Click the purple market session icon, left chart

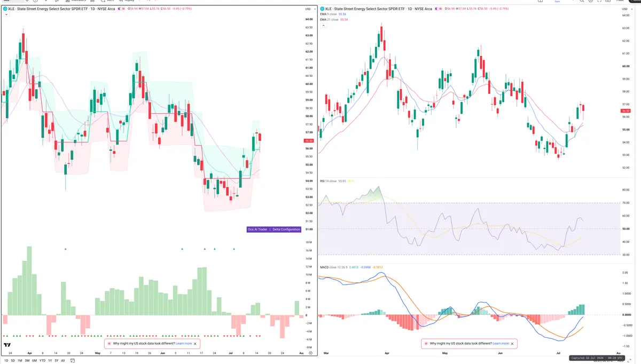point(119,9)
